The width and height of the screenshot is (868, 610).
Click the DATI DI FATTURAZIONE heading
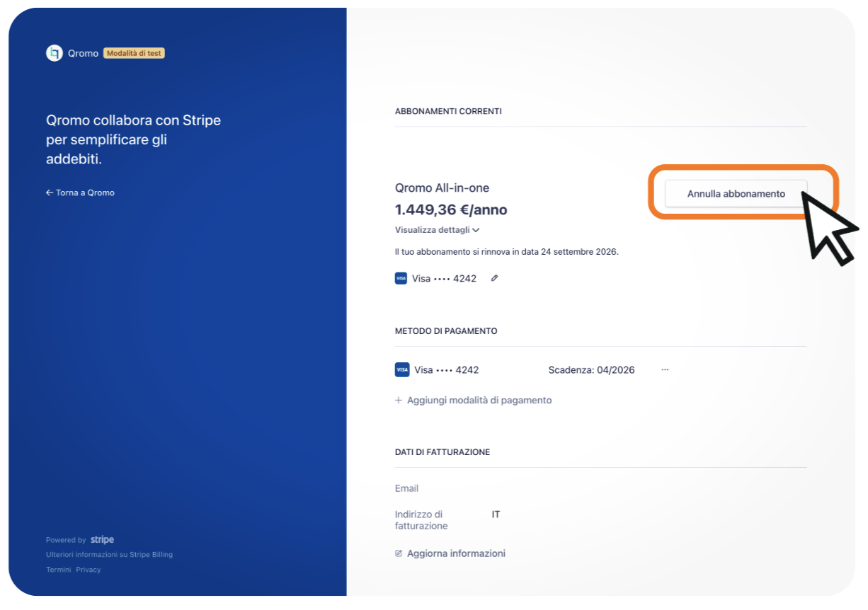442,451
